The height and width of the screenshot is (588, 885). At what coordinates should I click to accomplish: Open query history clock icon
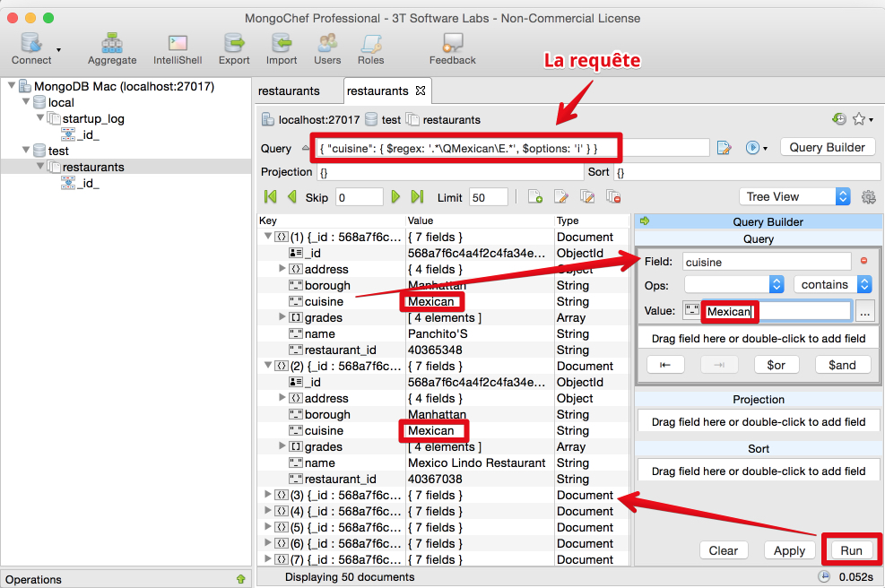pos(839,119)
